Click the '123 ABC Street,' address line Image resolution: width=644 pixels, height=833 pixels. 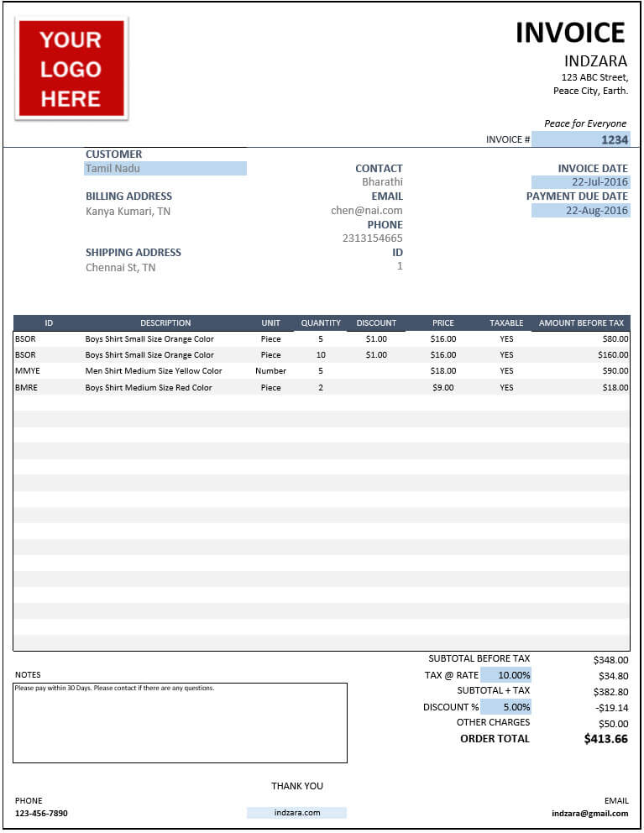(x=594, y=77)
